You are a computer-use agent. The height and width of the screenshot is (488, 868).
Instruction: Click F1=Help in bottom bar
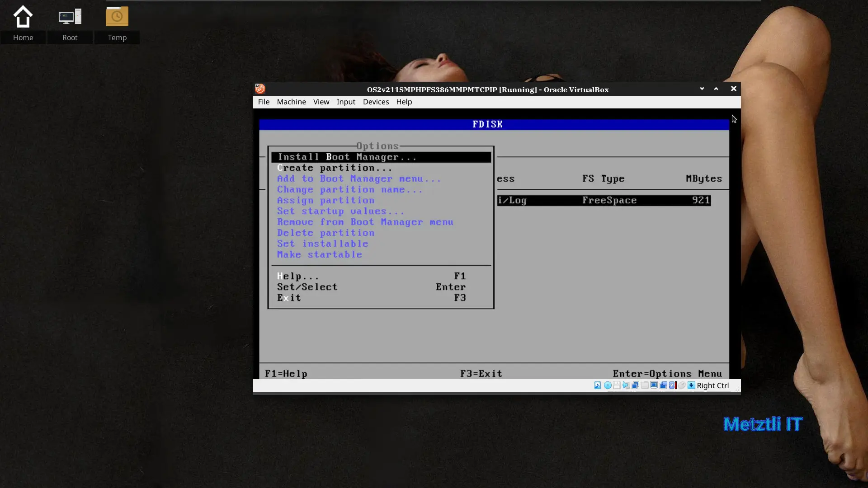(286, 374)
